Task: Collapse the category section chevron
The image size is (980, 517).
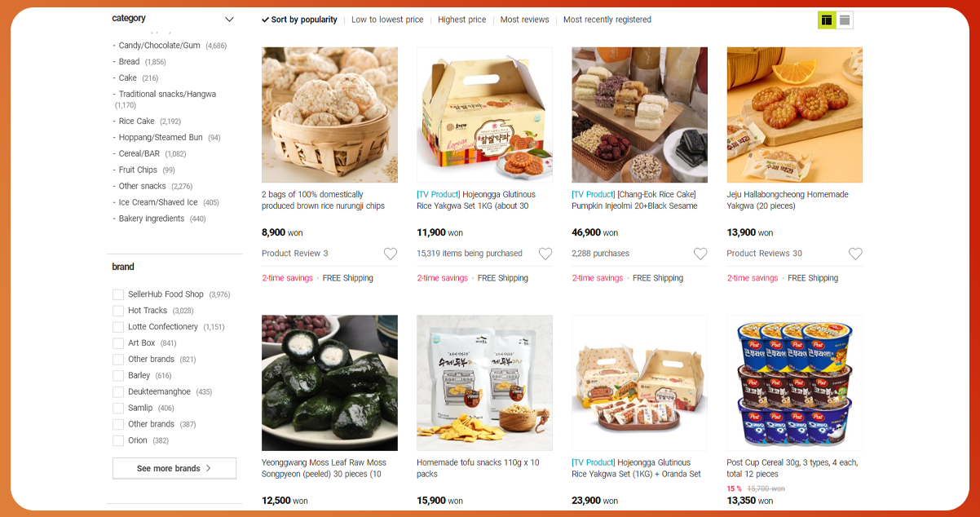Action: 229,19
